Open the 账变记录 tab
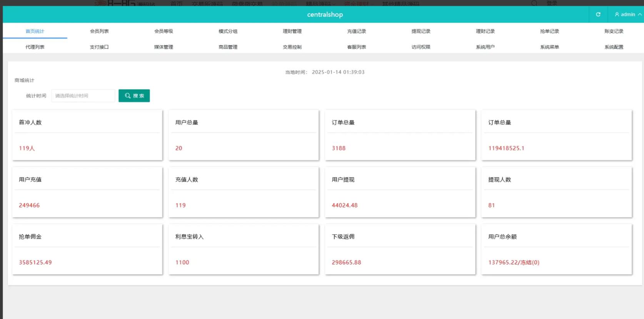644x319 pixels. point(614,31)
